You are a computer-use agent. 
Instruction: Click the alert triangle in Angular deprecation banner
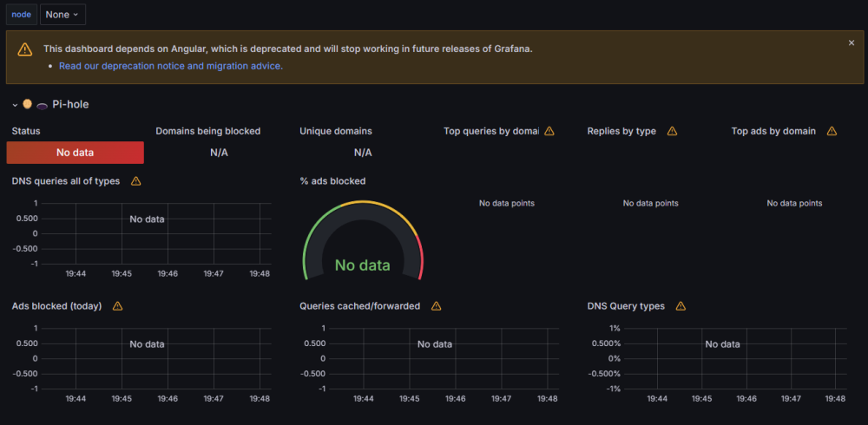tap(25, 49)
